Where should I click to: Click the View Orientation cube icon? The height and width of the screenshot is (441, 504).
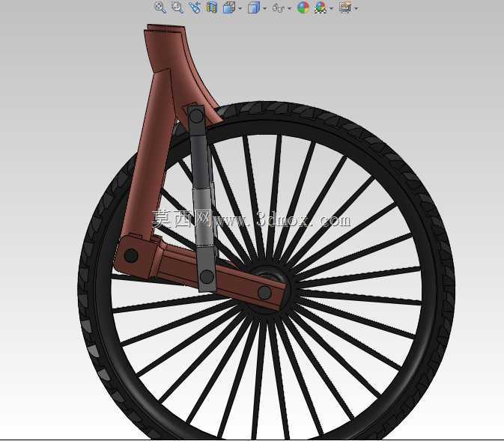tap(229, 7)
